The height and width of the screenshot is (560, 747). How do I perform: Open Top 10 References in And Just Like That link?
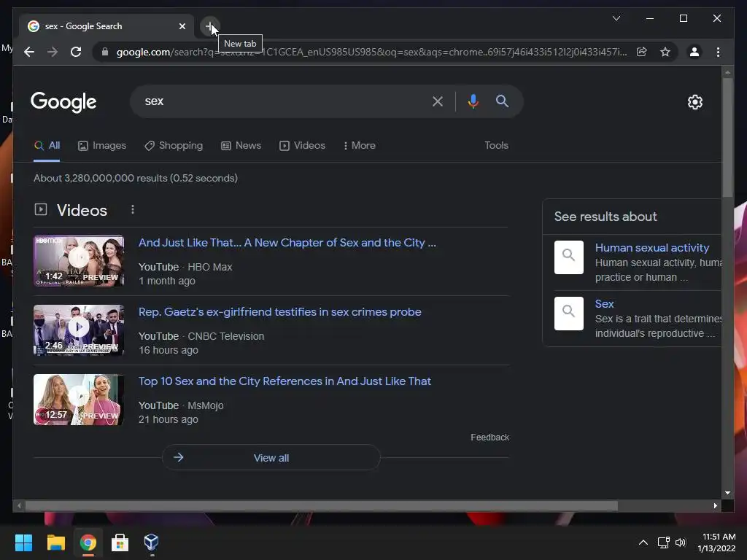pyautogui.click(x=285, y=381)
